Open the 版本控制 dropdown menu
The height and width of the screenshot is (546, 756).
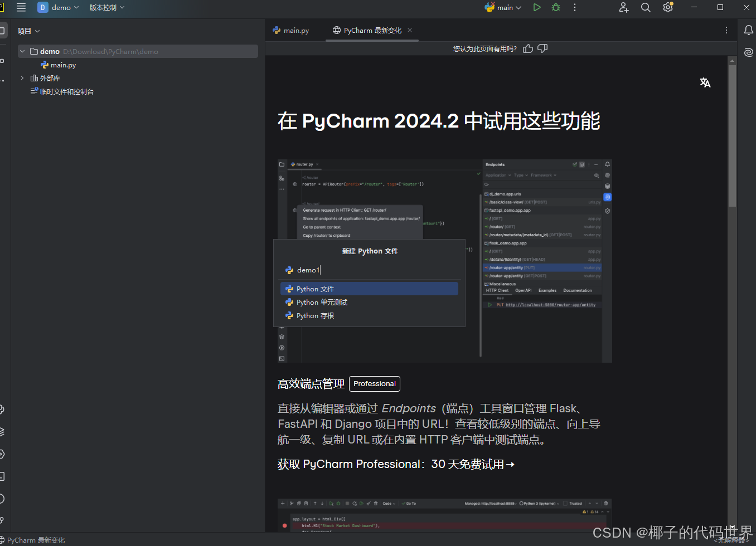point(107,7)
